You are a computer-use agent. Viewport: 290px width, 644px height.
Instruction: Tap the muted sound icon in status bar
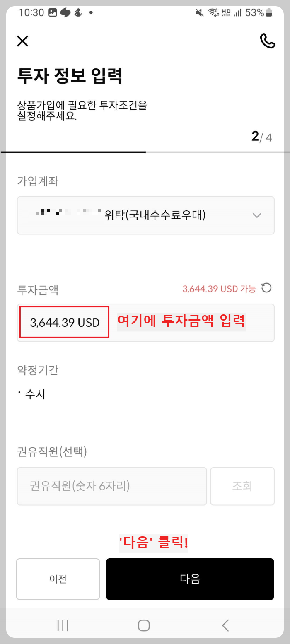click(199, 13)
